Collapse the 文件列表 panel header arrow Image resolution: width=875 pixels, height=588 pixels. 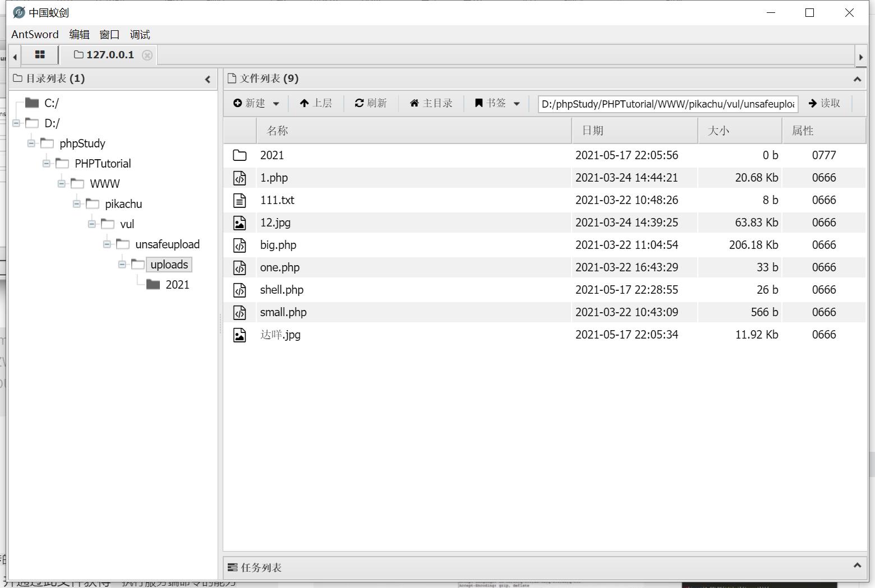point(857,79)
